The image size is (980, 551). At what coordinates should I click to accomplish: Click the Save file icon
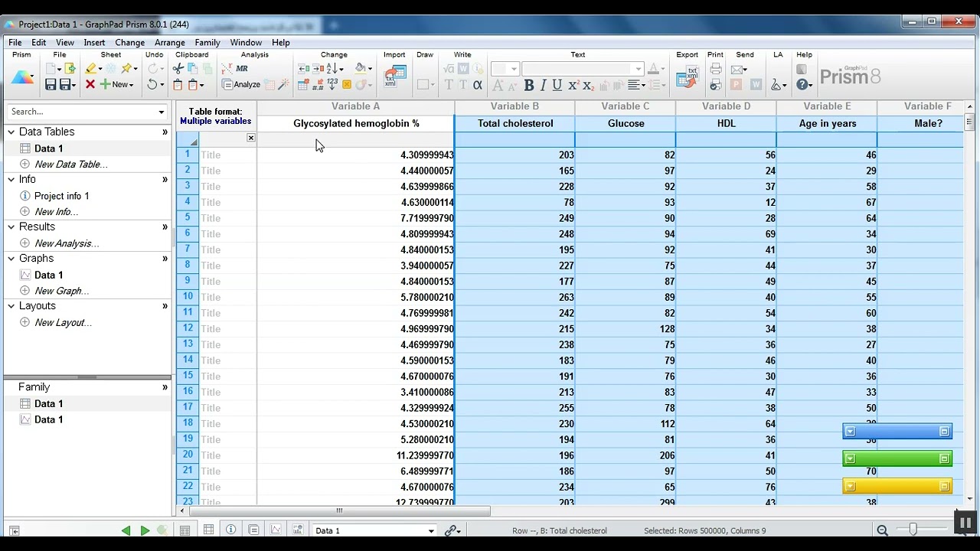[x=51, y=85]
